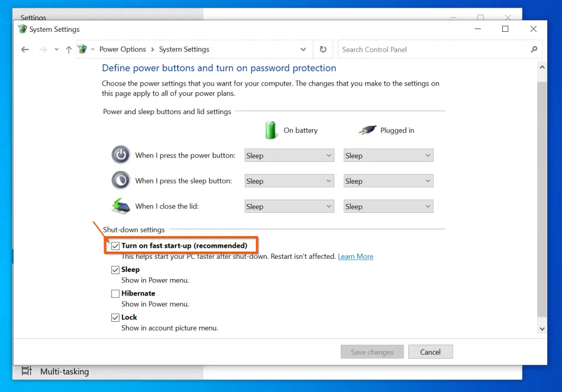This screenshot has height=392, width=562.
Task: Open the recent locations chevron
Action: click(57, 49)
